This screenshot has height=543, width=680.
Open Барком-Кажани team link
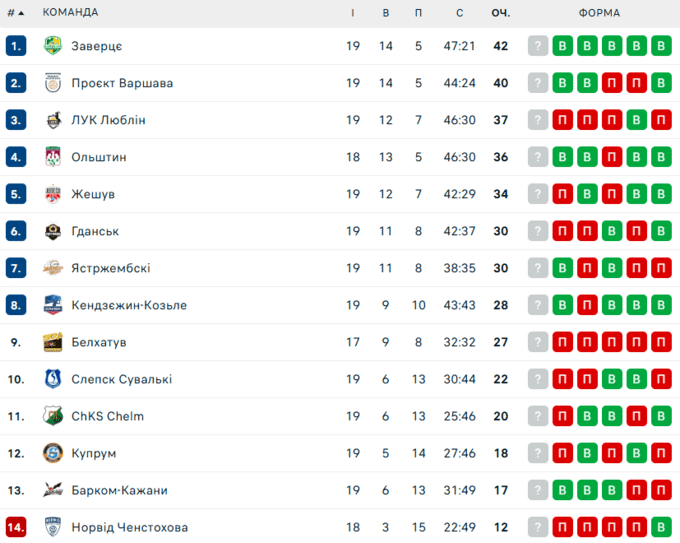click(119, 490)
